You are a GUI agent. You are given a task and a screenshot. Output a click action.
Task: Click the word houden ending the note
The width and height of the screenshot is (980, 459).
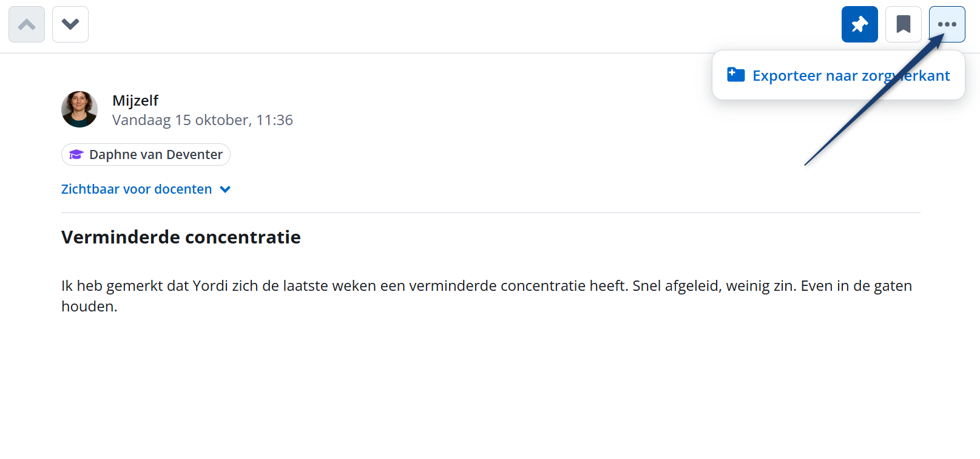pyautogui.click(x=87, y=307)
